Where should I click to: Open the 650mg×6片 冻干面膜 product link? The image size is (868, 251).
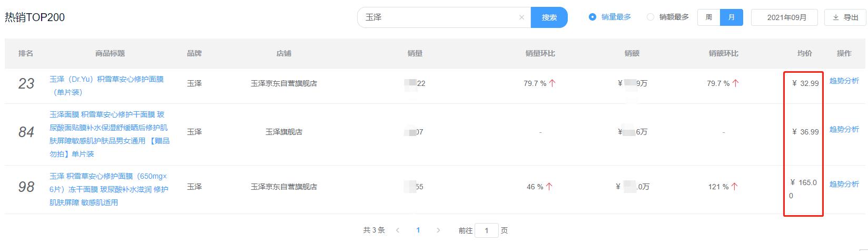coord(108,189)
